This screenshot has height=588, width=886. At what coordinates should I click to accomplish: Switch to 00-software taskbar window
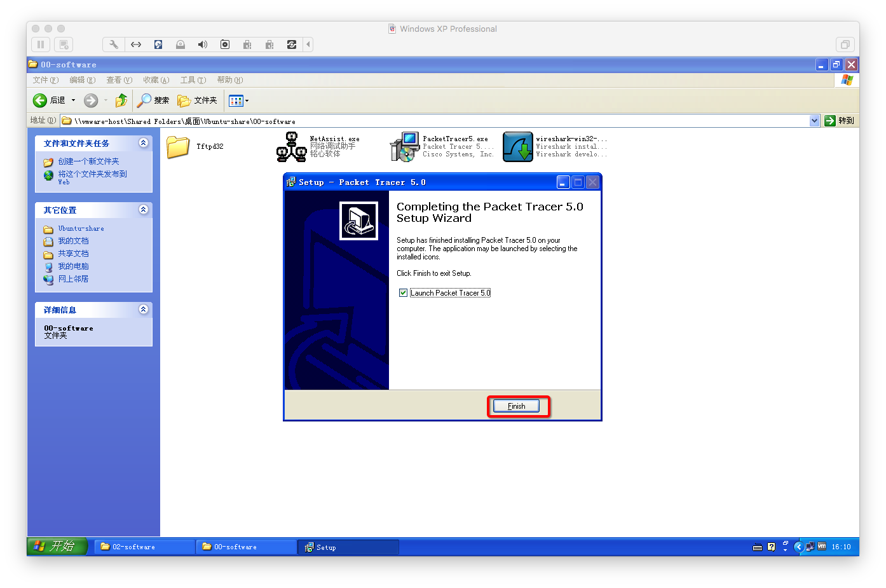[x=246, y=547]
